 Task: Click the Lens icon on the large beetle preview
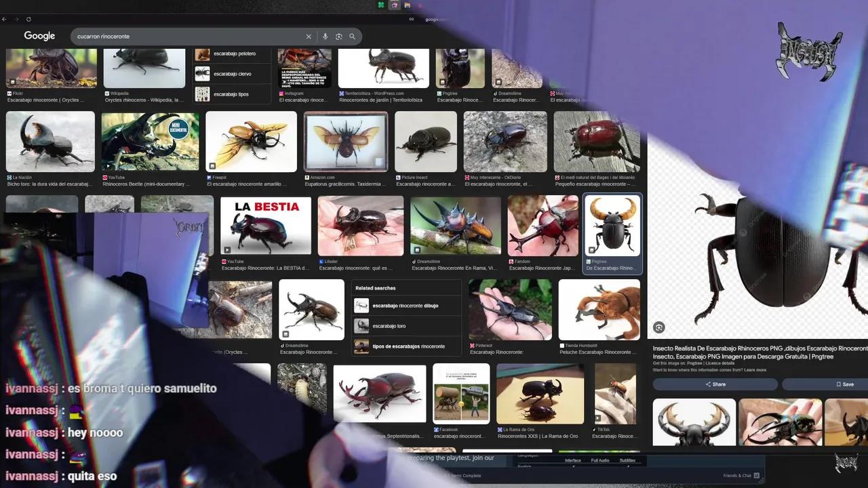tap(658, 327)
